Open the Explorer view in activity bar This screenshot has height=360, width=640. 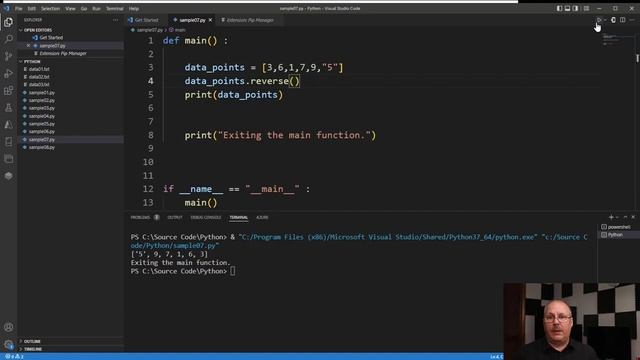coord(8,22)
